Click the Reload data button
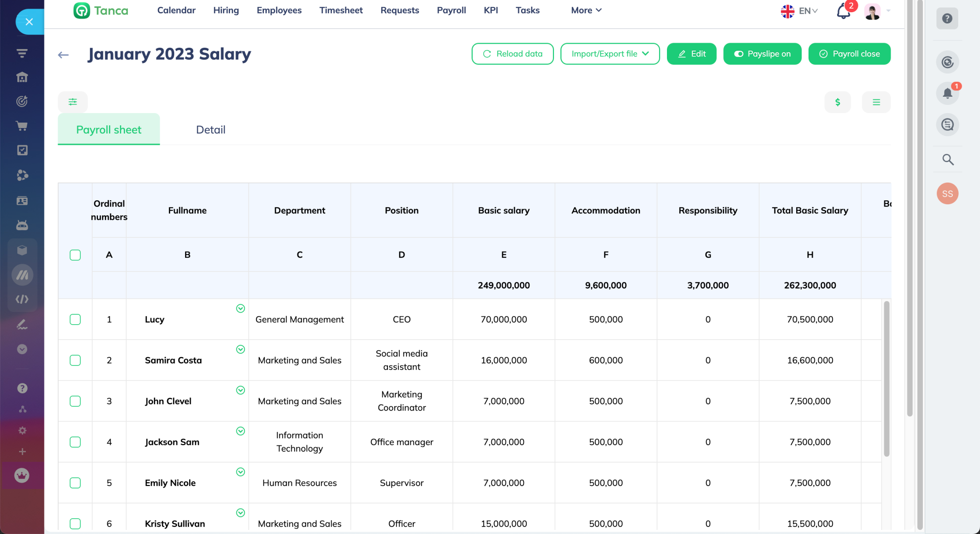Screen dimensions: 980x534 [x=512, y=54]
